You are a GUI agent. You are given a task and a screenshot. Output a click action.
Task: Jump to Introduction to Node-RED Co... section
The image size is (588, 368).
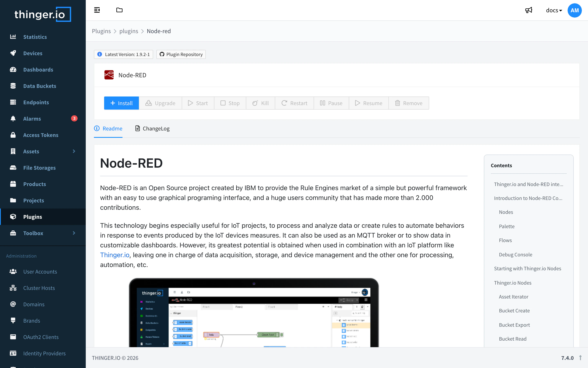click(528, 198)
